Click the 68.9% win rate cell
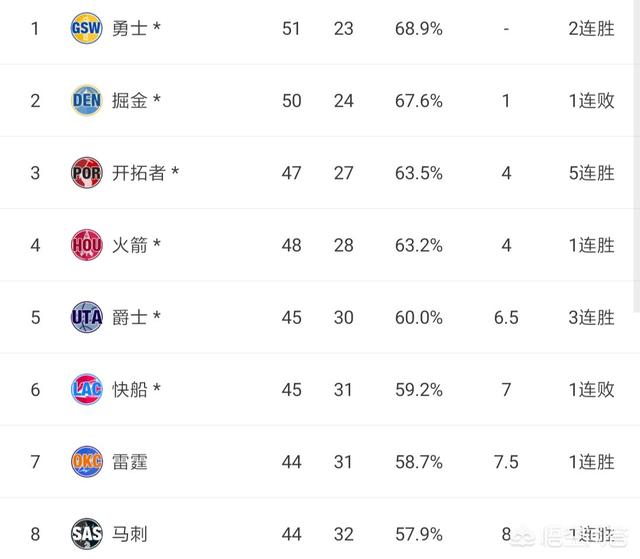 419,29
